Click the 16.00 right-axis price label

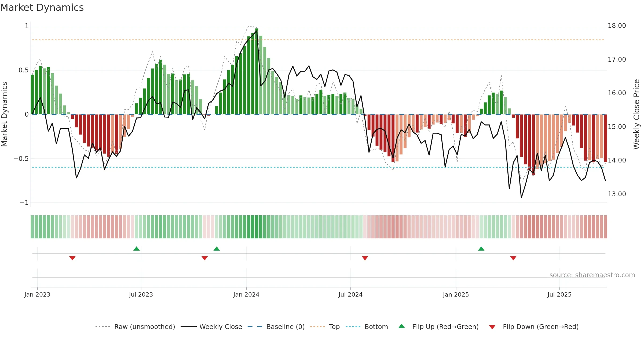click(617, 93)
